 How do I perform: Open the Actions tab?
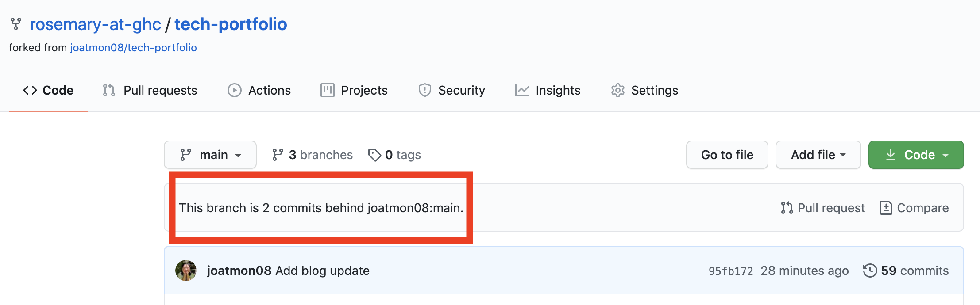(259, 90)
